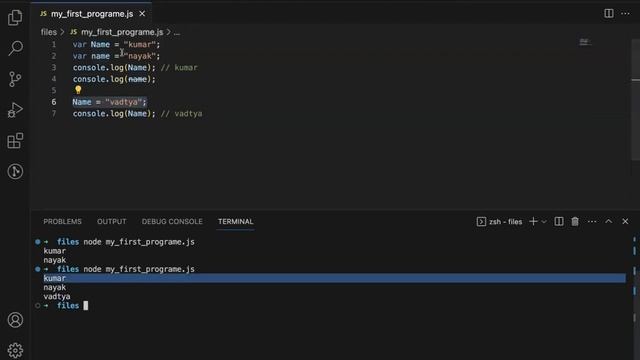Switch to the DEBUG CONSOLE tab
This screenshot has height=360, width=640.
tap(172, 222)
